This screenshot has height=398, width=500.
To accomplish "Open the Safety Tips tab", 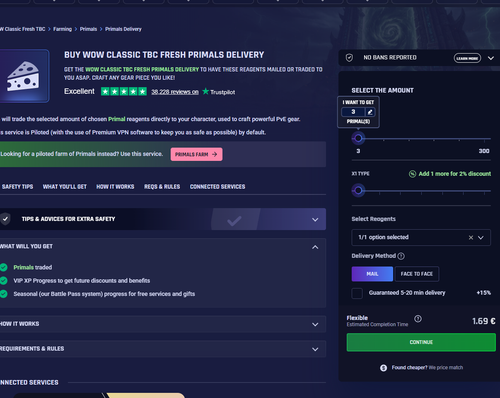I will coord(17,187).
